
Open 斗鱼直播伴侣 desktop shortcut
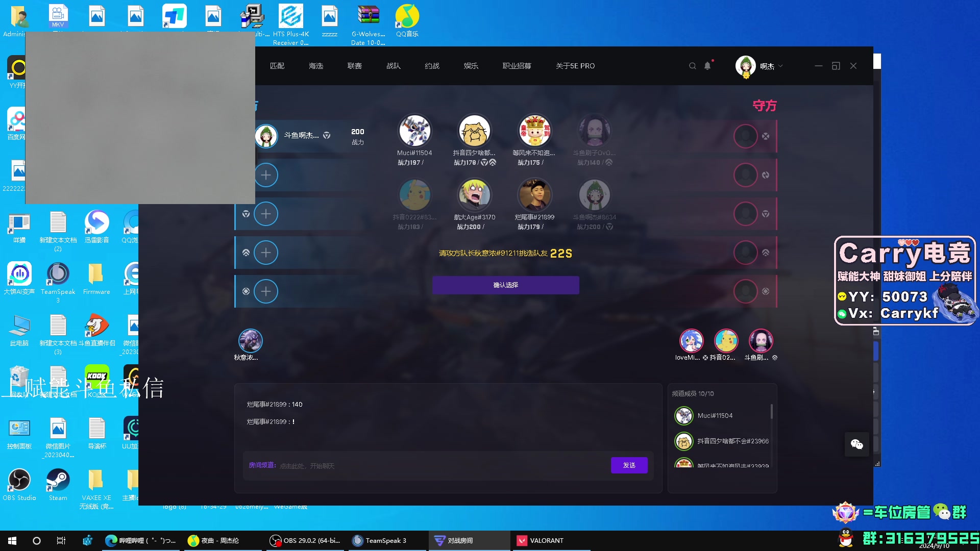pyautogui.click(x=96, y=330)
